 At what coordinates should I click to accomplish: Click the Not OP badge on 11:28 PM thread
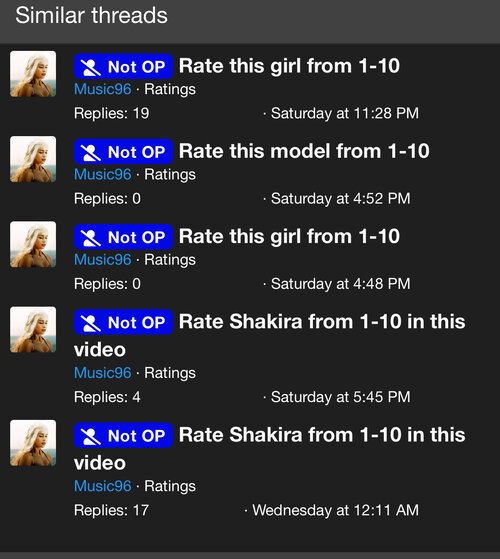tap(123, 66)
